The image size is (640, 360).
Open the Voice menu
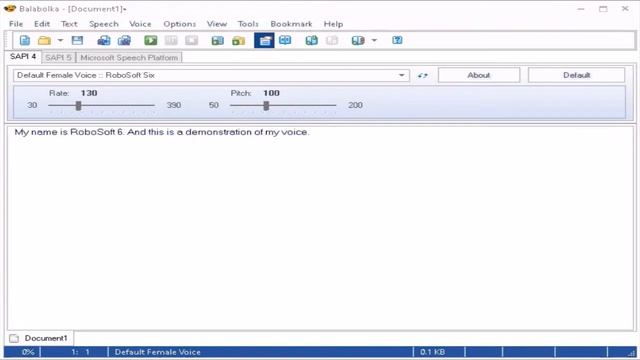pyautogui.click(x=140, y=24)
